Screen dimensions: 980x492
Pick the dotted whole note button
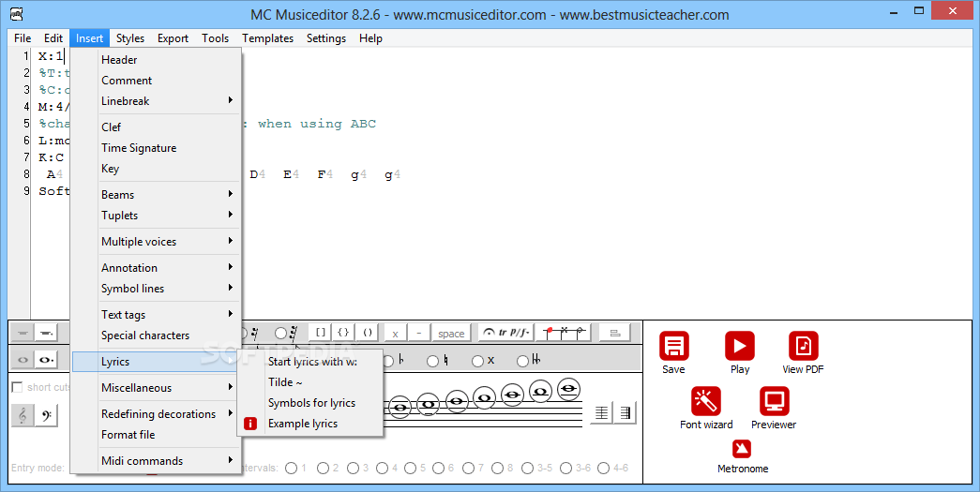[x=46, y=360]
